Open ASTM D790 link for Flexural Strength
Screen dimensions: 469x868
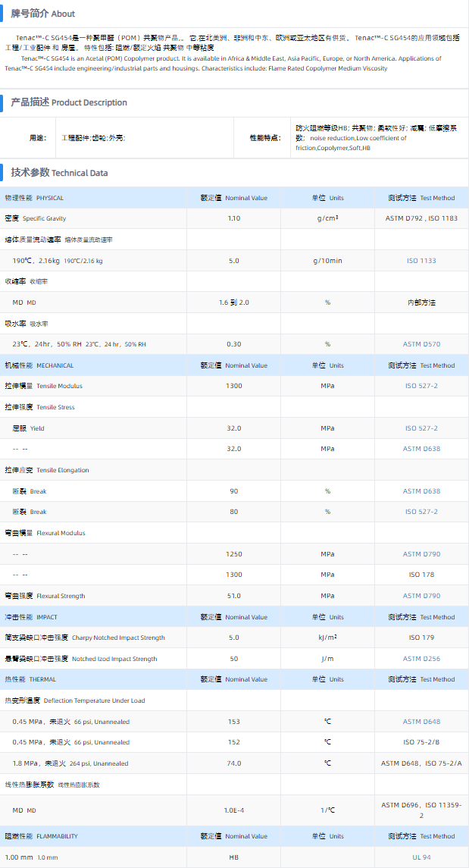(x=421, y=596)
